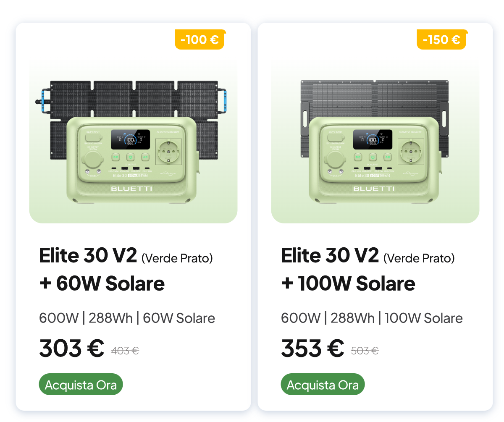Click the BLUETTI logo on the right power station
Viewport: 504px width, 422px height.
coord(373,189)
